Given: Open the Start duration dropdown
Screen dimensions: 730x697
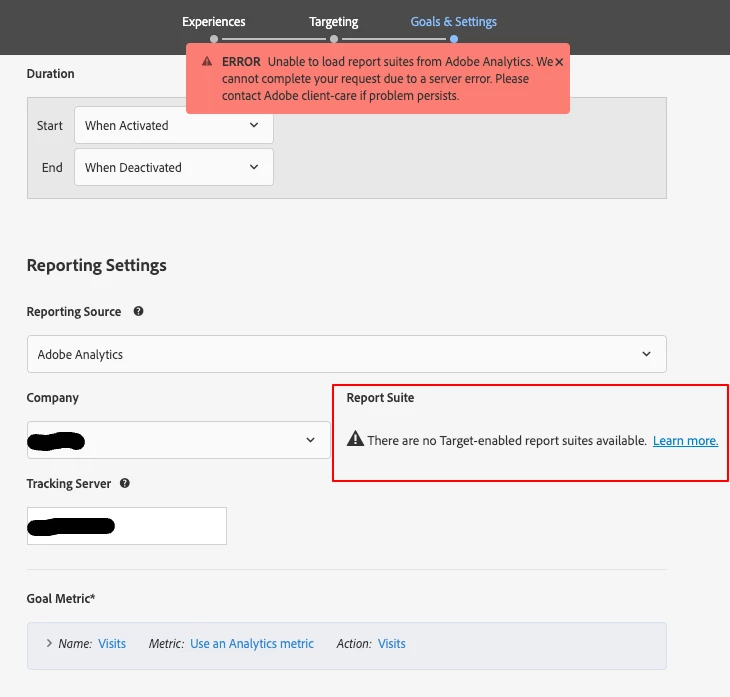Looking at the screenshot, I should pos(174,125).
